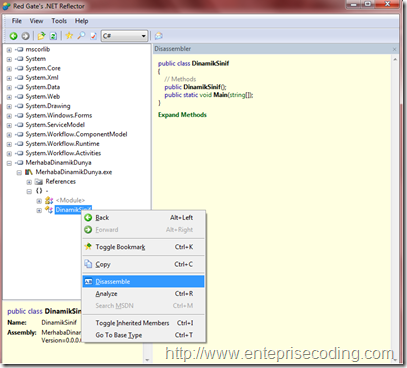The image size is (407, 368).
Task: Click the Disassemble icon in the context menu
Action: click(88, 282)
